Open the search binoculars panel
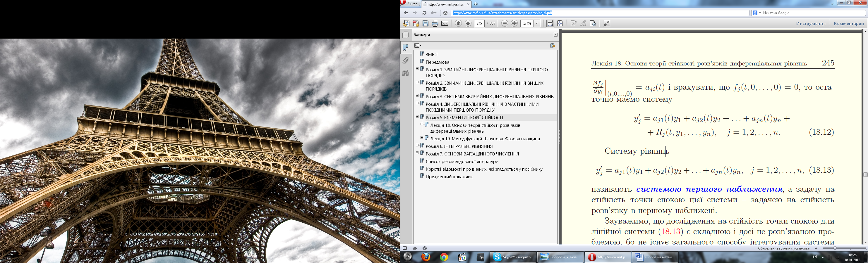868x263 pixels. tap(406, 73)
